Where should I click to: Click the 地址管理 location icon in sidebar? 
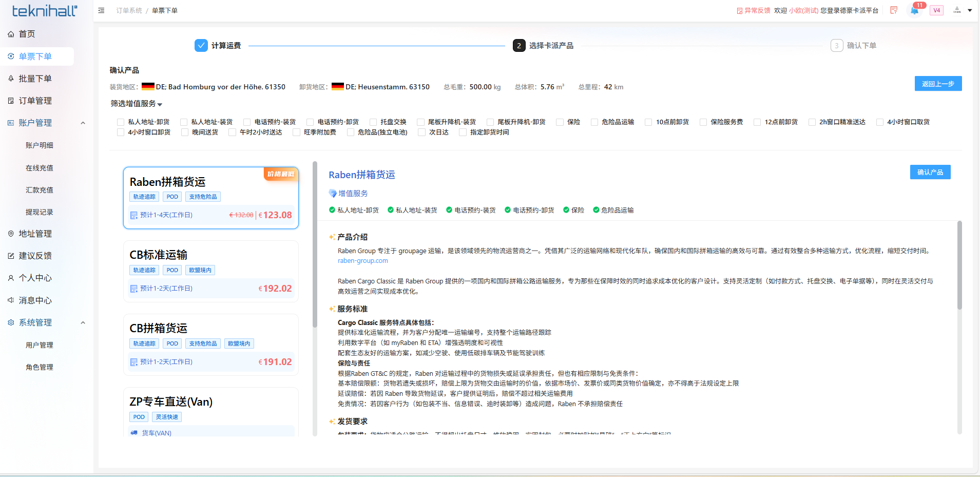(x=11, y=234)
